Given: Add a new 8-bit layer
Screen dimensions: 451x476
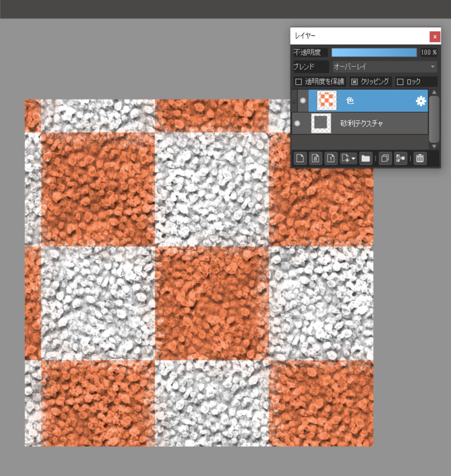Looking at the screenshot, I should (315, 158).
